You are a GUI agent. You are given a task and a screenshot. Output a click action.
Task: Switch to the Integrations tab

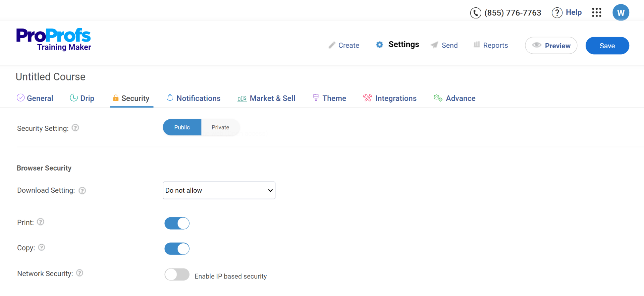390,98
